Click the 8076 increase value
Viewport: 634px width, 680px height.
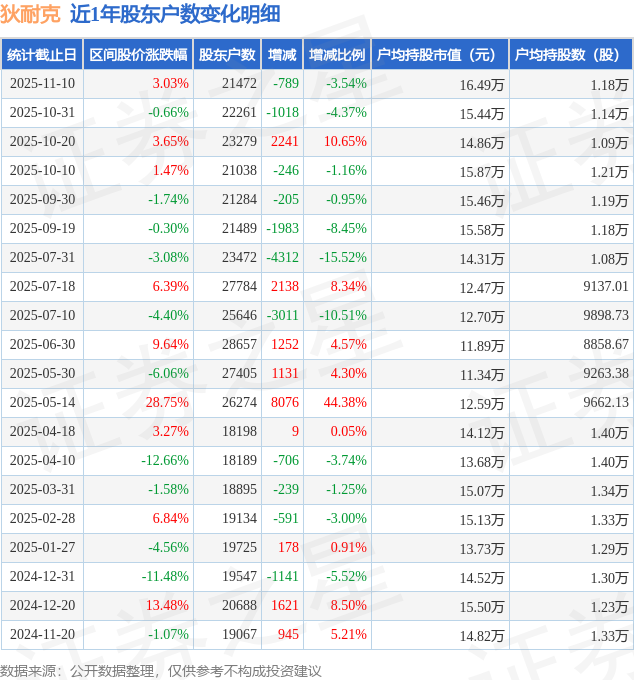(285, 403)
